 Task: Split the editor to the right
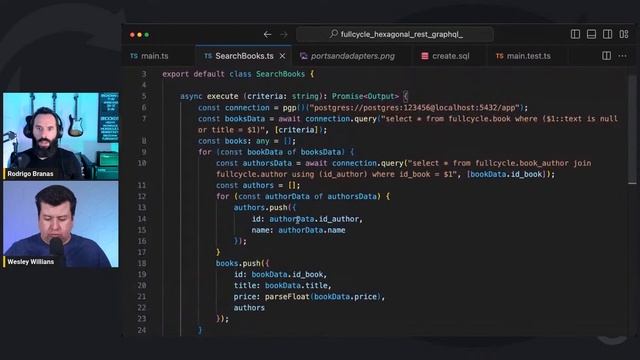pyautogui.click(x=607, y=56)
